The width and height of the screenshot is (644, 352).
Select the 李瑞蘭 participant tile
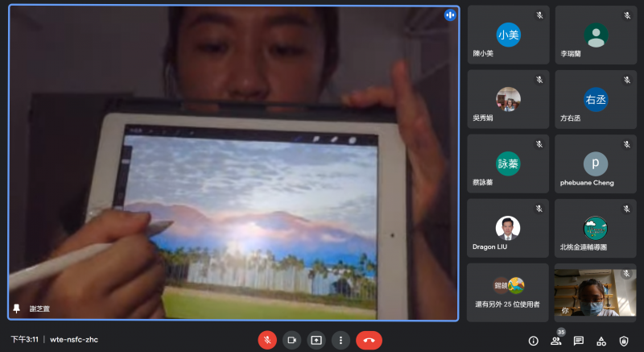[x=595, y=35]
